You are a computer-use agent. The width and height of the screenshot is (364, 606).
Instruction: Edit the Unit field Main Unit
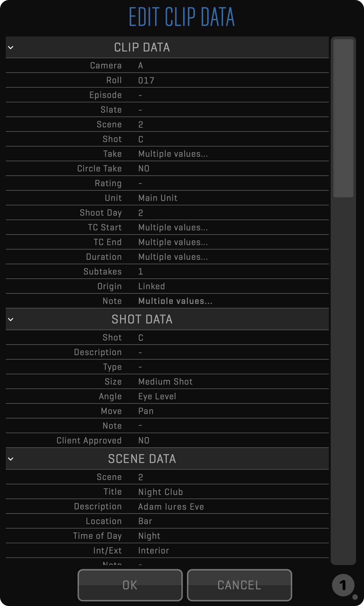coord(158,198)
